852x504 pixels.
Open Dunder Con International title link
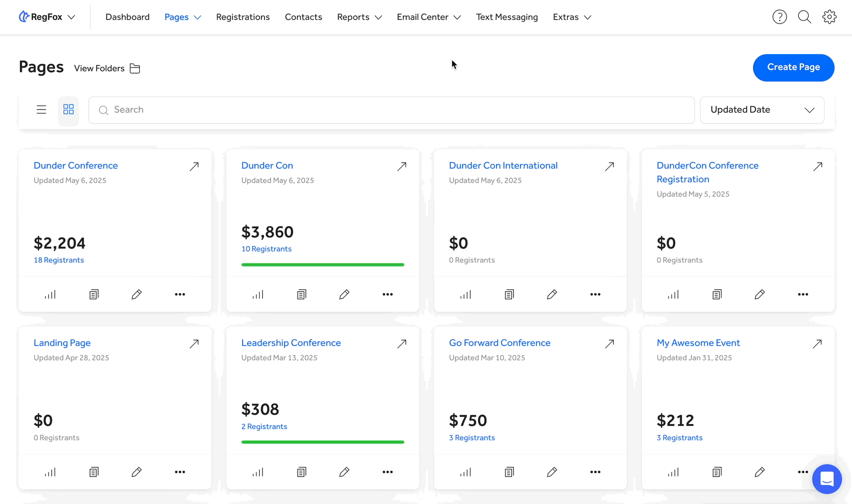click(x=503, y=166)
